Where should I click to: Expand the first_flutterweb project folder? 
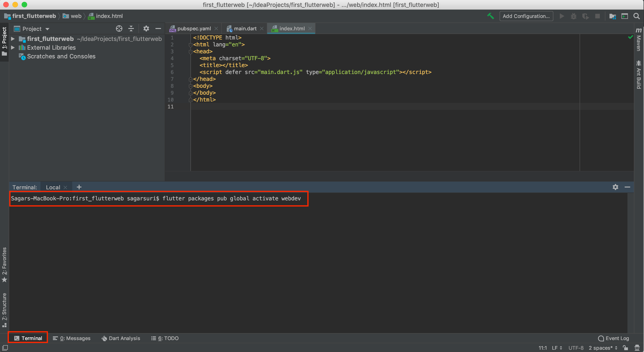click(13, 39)
